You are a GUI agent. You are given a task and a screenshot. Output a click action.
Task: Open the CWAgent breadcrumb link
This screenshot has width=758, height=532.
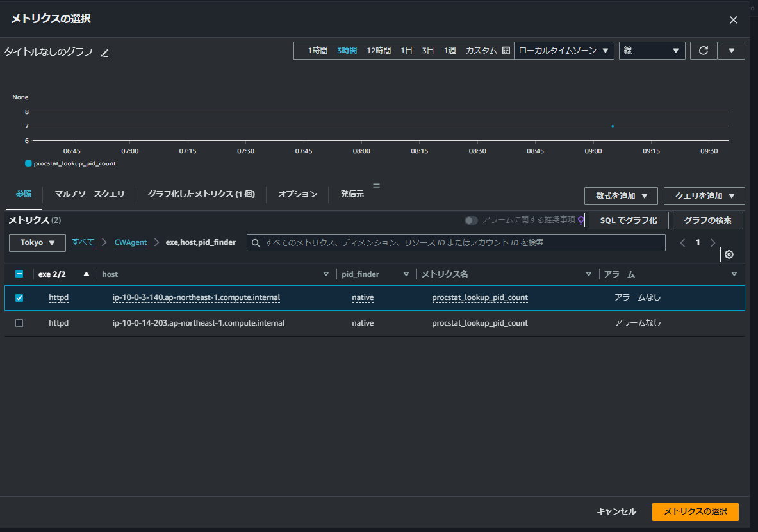coord(130,242)
